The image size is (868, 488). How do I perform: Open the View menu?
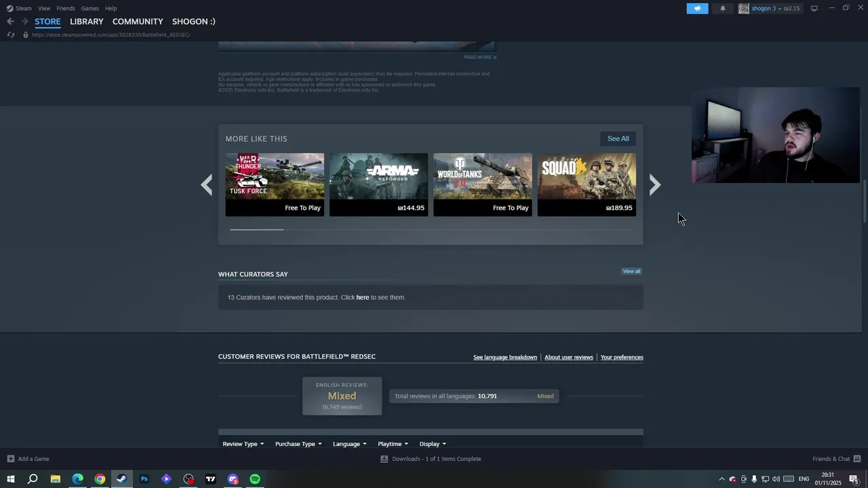(x=44, y=8)
